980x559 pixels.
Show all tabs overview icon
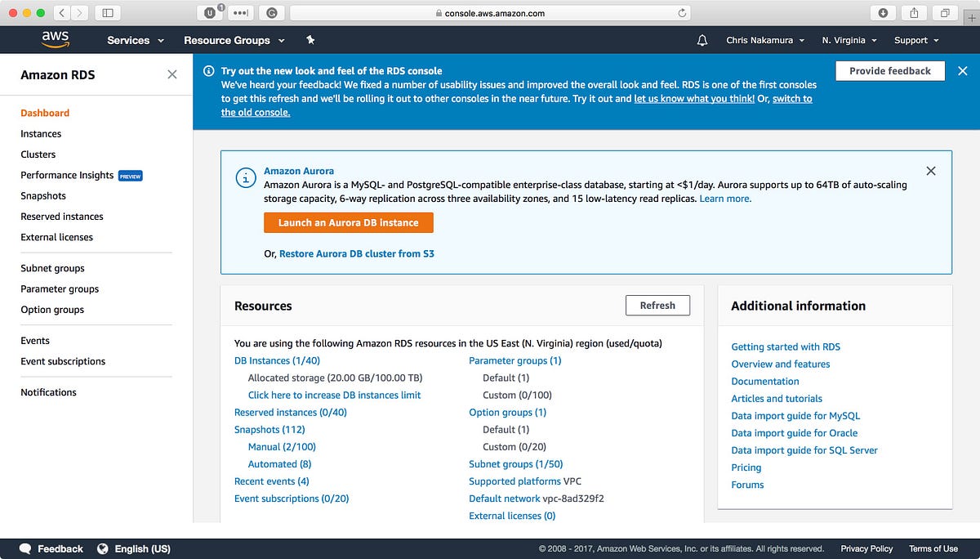tap(945, 13)
